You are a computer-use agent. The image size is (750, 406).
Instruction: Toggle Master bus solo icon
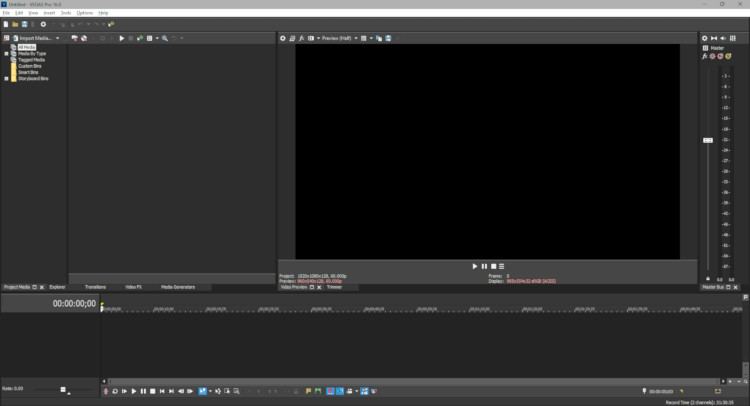point(728,56)
